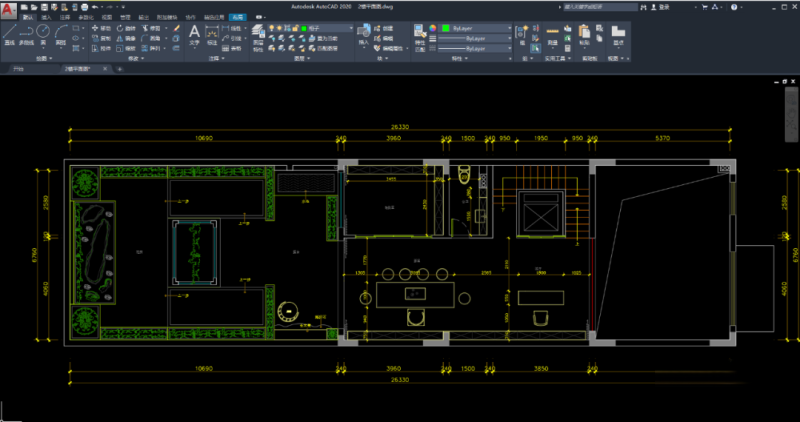
Task: Select the Arc (圆弧) draw tool
Action: point(60,33)
